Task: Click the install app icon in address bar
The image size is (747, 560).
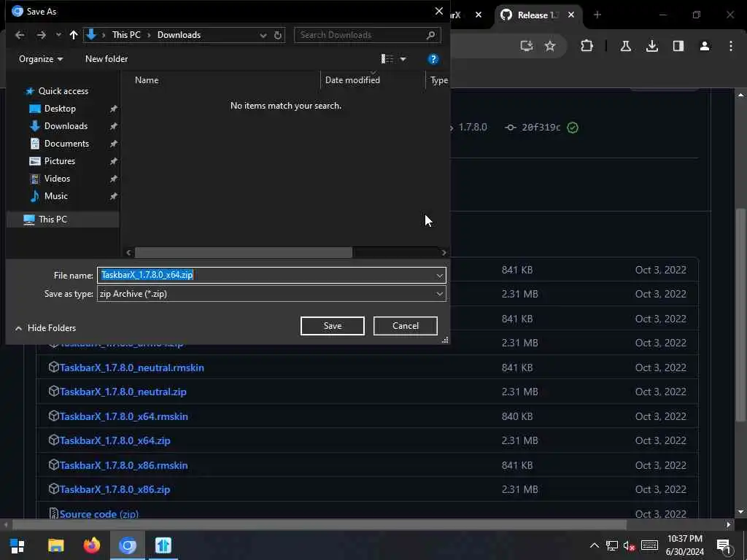Action: tap(527, 46)
